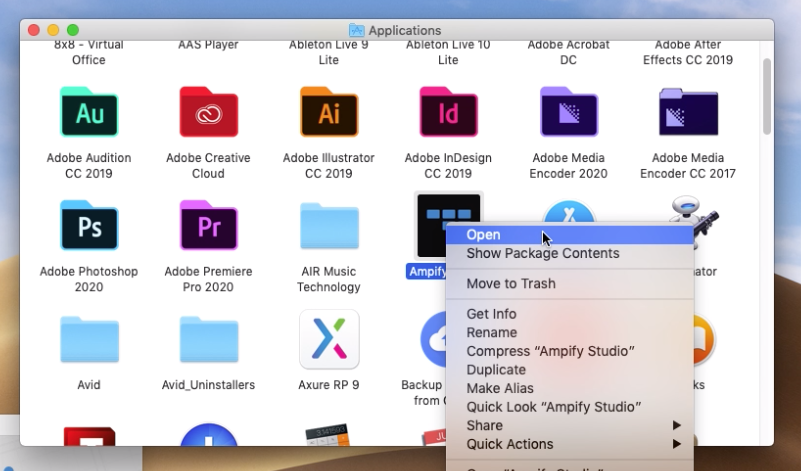This screenshot has width=801, height=471.
Task: Open the Adobe Audition CC 2019 folder
Action: [x=89, y=112]
